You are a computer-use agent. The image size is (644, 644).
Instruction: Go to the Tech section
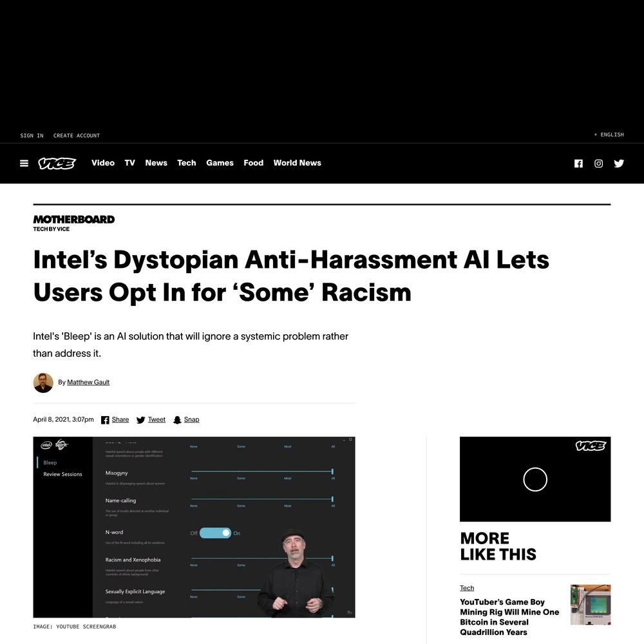187,163
